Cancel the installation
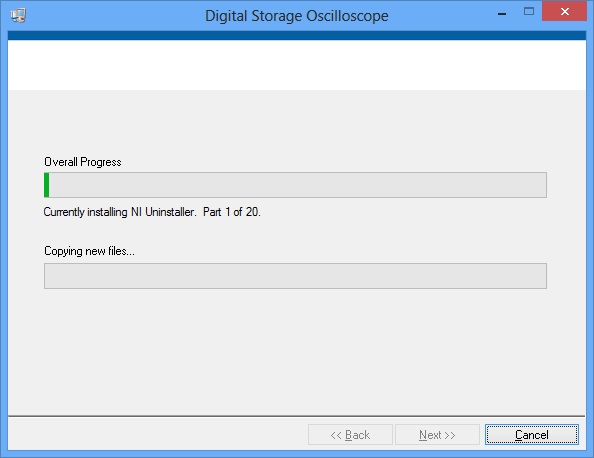 point(531,435)
